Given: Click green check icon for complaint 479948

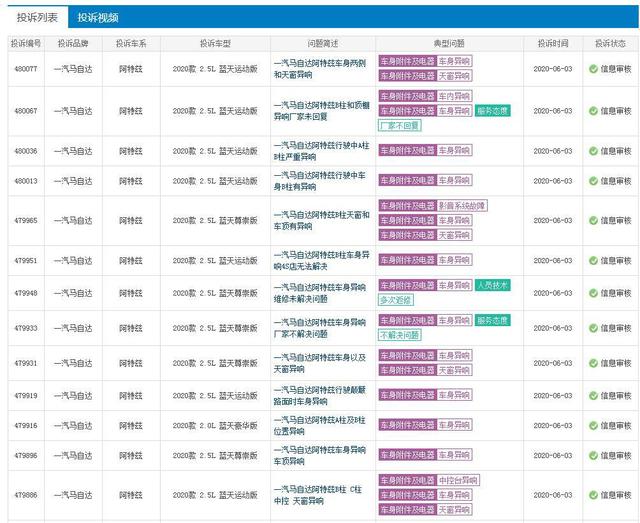Looking at the screenshot, I should 593,293.
